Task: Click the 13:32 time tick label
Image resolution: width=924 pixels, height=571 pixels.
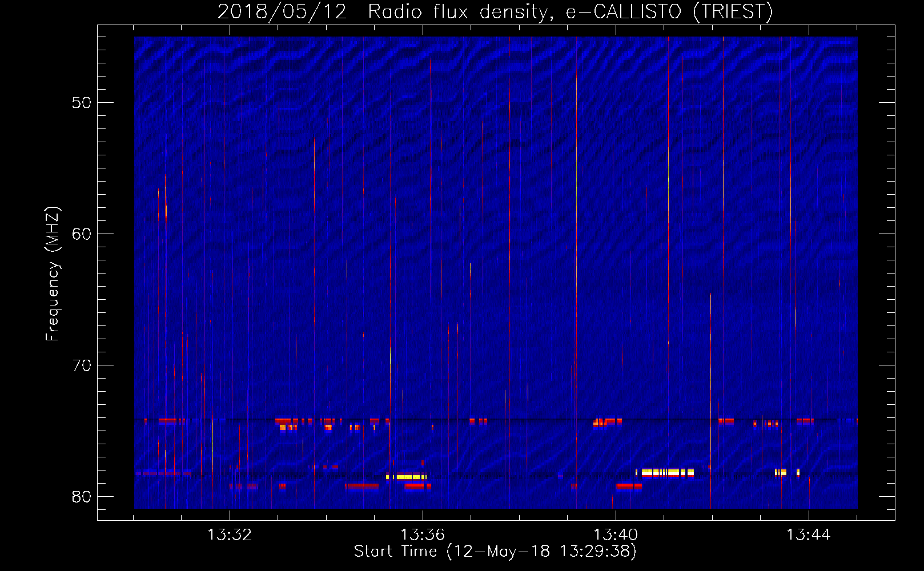Action: click(x=230, y=534)
